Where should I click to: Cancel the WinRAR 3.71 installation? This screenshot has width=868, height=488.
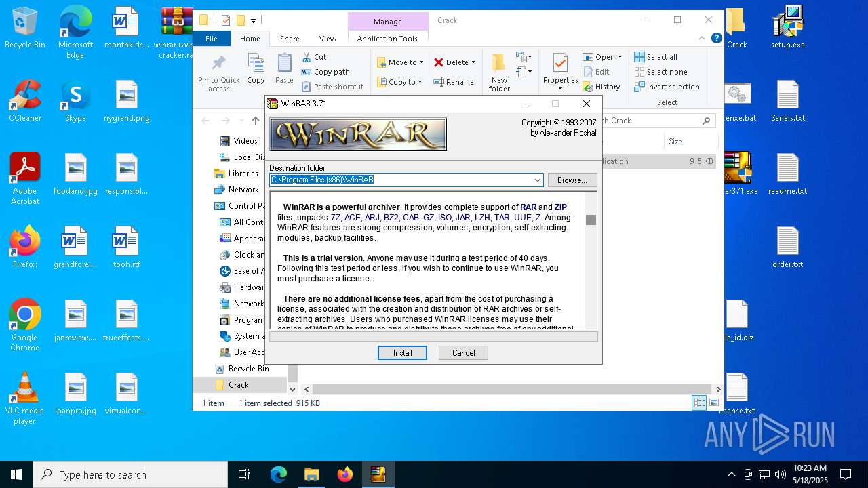coord(463,352)
